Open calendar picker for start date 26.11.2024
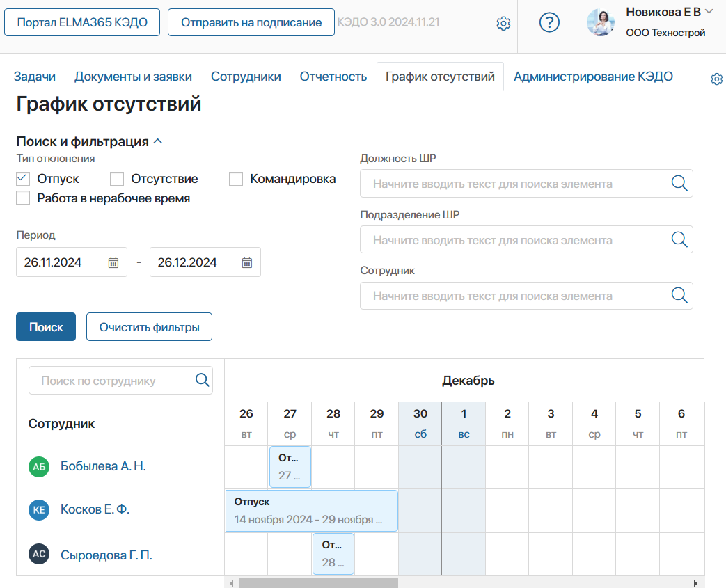This screenshot has height=588, width=726. pyautogui.click(x=113, y=262)
